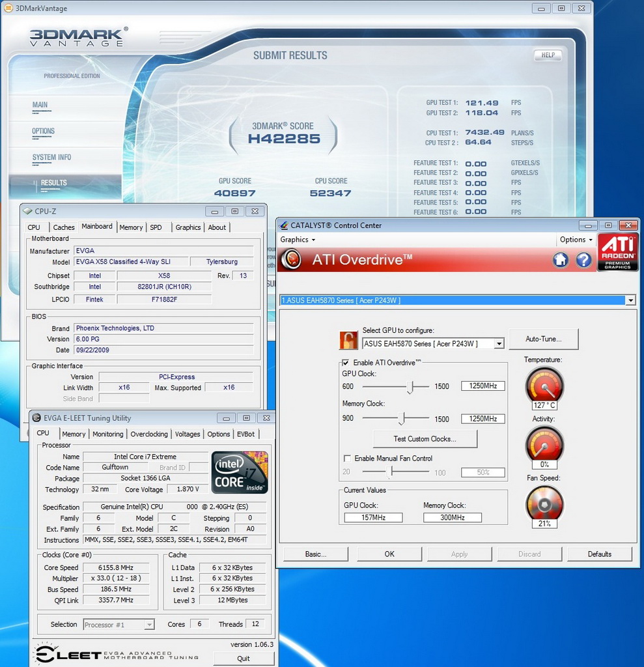This screenshot has height=667, width=644.
Task: Click Test Custom Clocks button
Action: coord(425,438)
